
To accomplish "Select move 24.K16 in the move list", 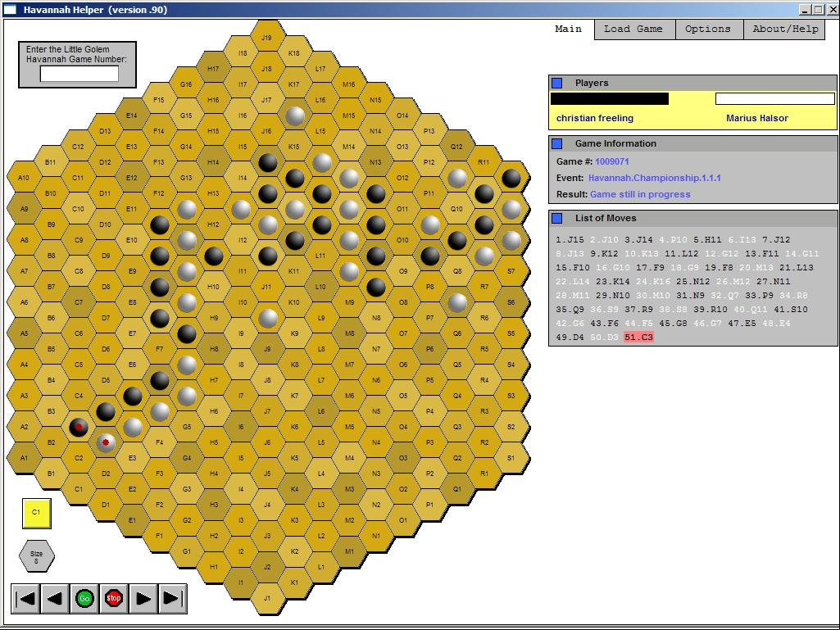I will [653, 282].
